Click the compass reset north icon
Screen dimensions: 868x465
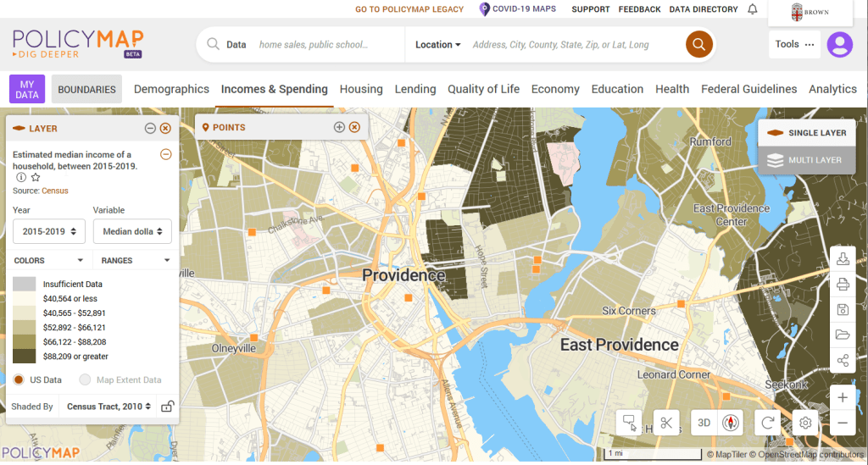tap(731, 423)
